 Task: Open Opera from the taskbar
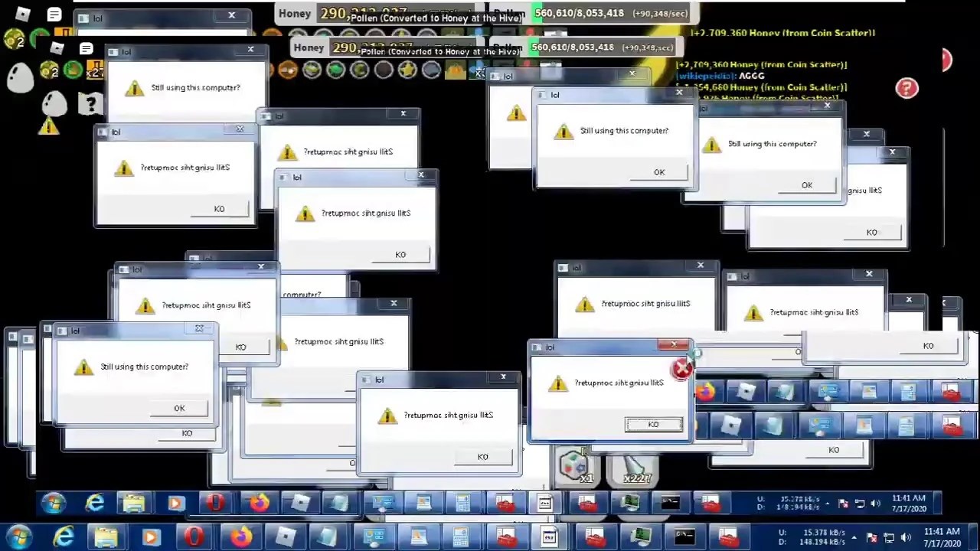pos(193,537)
